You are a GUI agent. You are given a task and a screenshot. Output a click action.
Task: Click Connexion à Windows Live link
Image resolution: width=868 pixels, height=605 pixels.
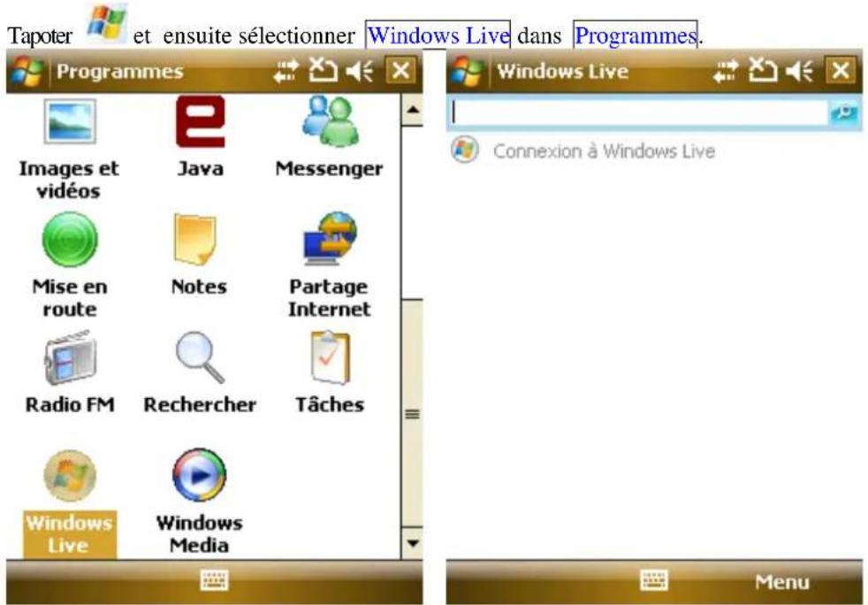[x=604, y=151]
